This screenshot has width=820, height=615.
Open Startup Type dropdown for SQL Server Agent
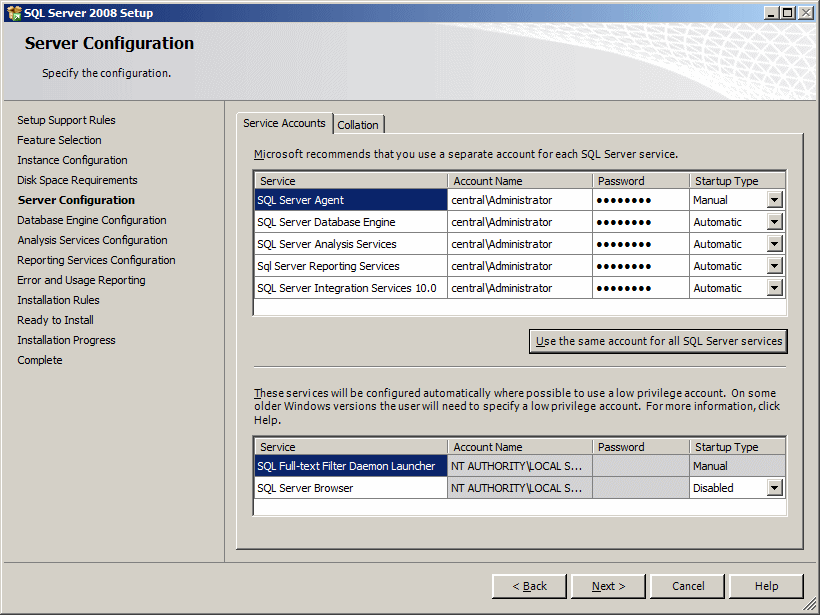pos(775,200)
